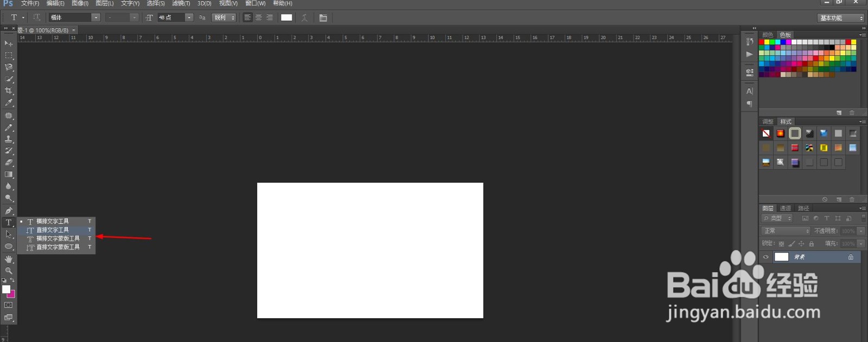
Task: Open the History panel icon
Action: click(x=750, y=41)
